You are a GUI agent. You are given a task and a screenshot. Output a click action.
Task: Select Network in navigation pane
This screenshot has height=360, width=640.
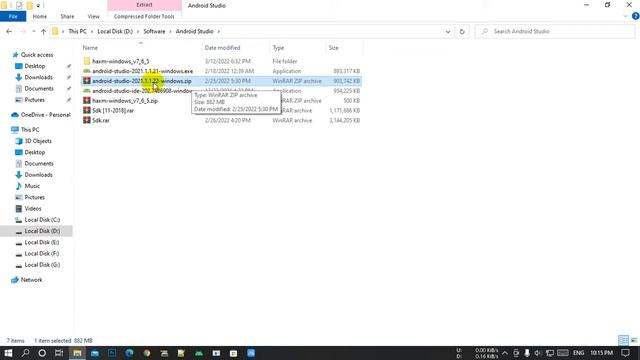pyautogui.click(x=31, y=280)
